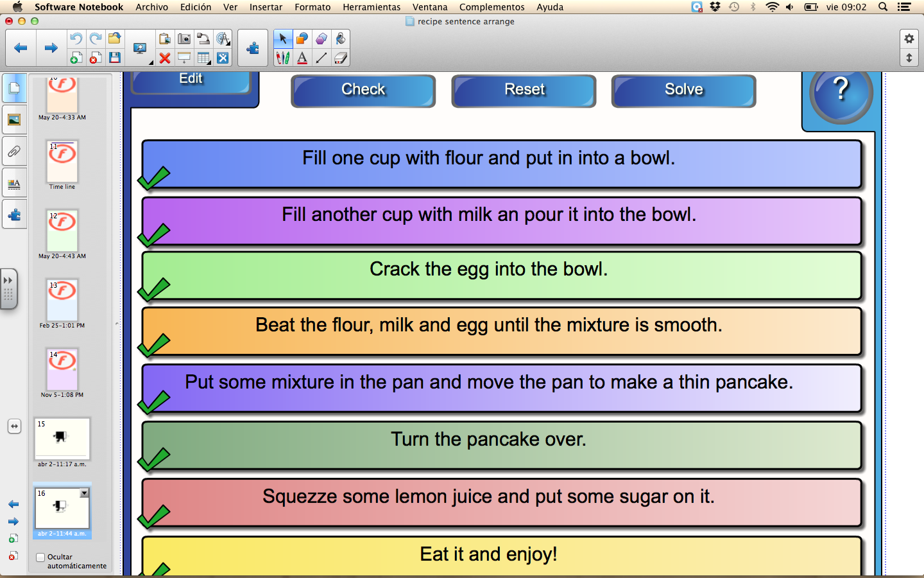Click the Solve button
Image resolution: width=924 pixels, height=578 pixels.
pyautogui.click(x=684, y=91)
